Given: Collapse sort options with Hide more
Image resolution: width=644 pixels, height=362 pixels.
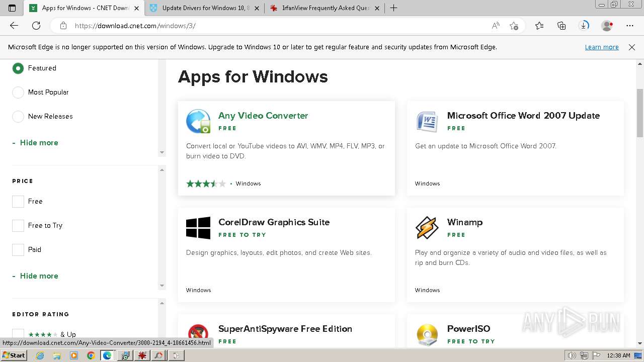Looking at the screenshot, I should pyautogui.click(x=35, y=143).
